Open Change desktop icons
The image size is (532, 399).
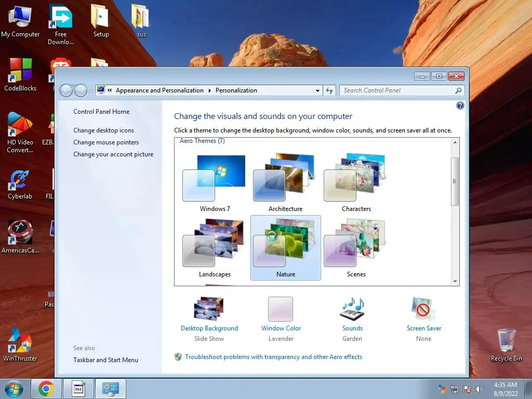click(103, 130)
